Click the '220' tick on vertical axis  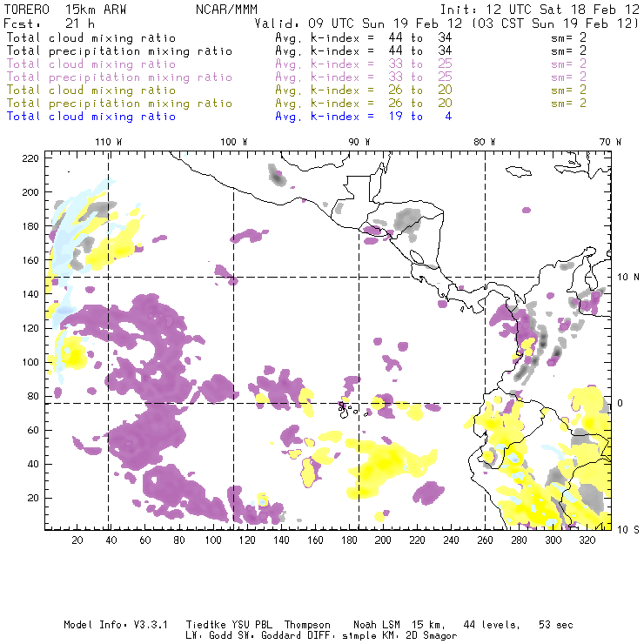click(30, 158)
